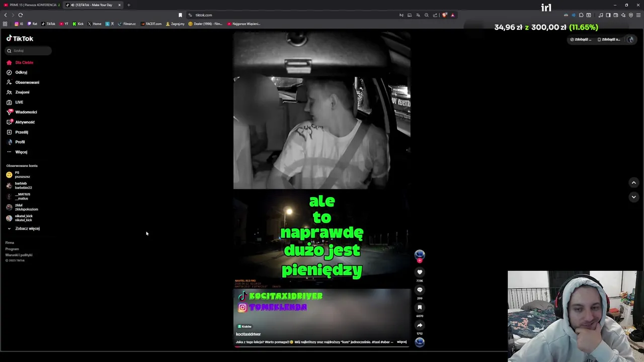644x362 pixels.
Task: Open Warunki i polityki footer link
Action: [19, 255]
